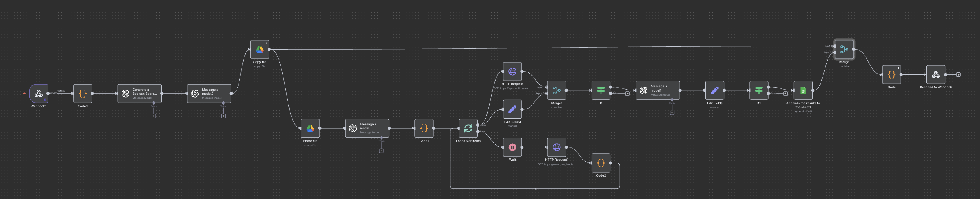980x199 pixels.
Task: Add node on If1 false output
Action: [x=785, y=94]
